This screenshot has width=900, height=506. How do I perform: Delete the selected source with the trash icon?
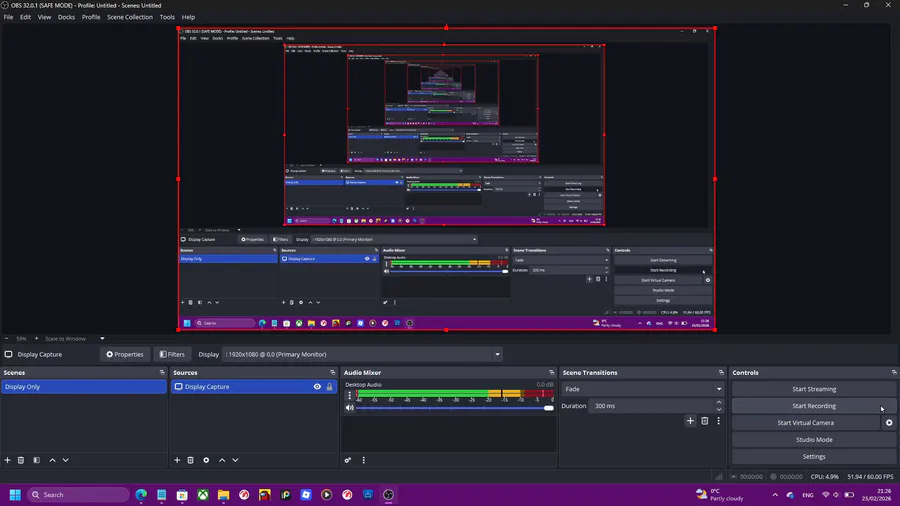191,460
